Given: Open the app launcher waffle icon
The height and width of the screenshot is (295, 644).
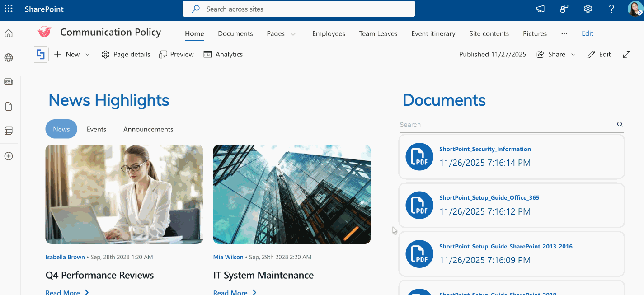Looking at the screenshot, I should pos(9,9).
